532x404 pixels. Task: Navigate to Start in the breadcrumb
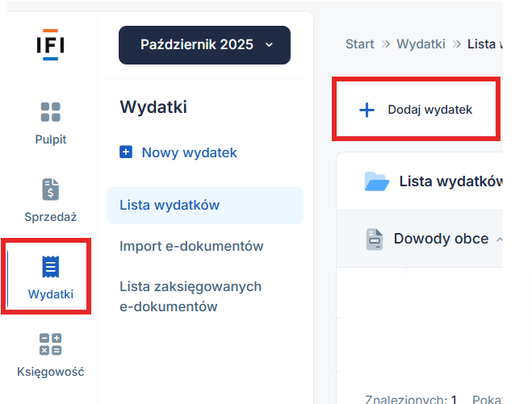click(359, 44)
